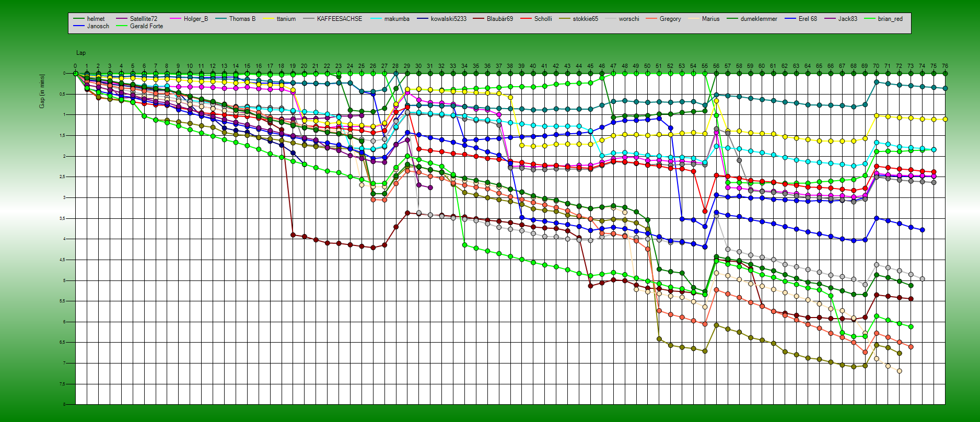The width and height of the screenshot is (980, 422).
Task: Click the 'Lap' axis title
Action: point(81,53)
